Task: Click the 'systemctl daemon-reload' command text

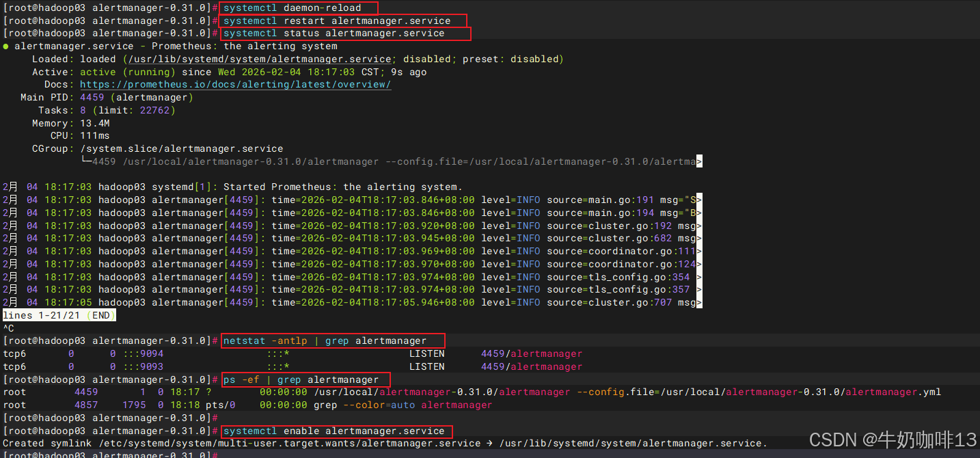Action: click(x=292, y=8)
